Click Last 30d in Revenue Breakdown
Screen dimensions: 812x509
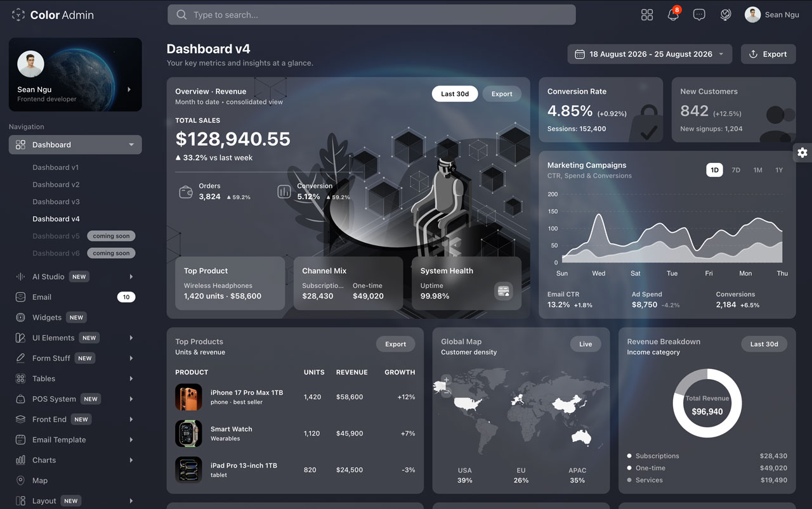[764, 344]
